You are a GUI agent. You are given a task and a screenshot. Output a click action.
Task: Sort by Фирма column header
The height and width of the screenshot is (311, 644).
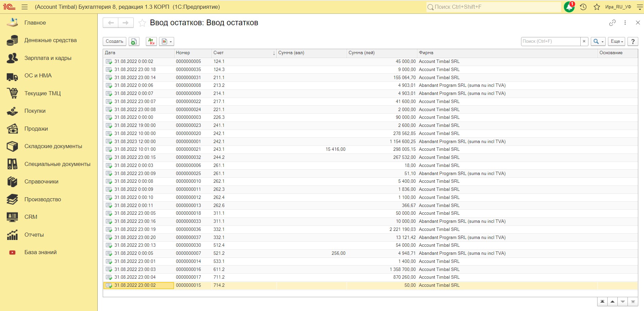tap(507, 53)
